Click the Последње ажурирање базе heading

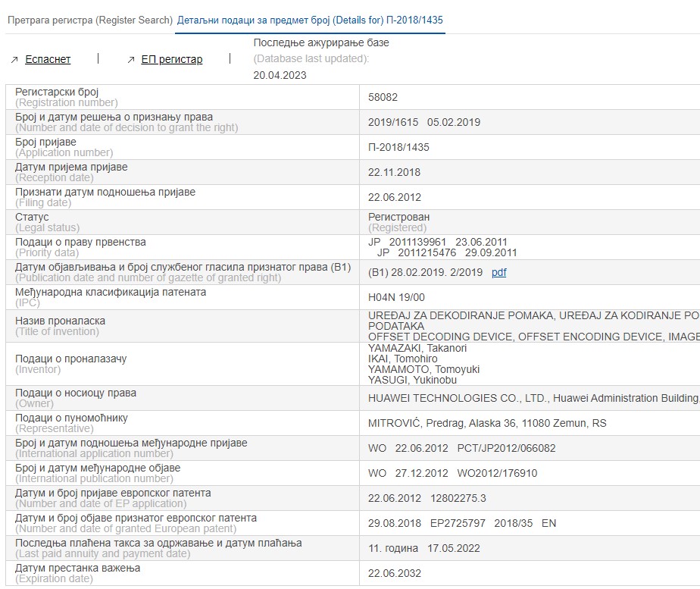pos(321,43)
